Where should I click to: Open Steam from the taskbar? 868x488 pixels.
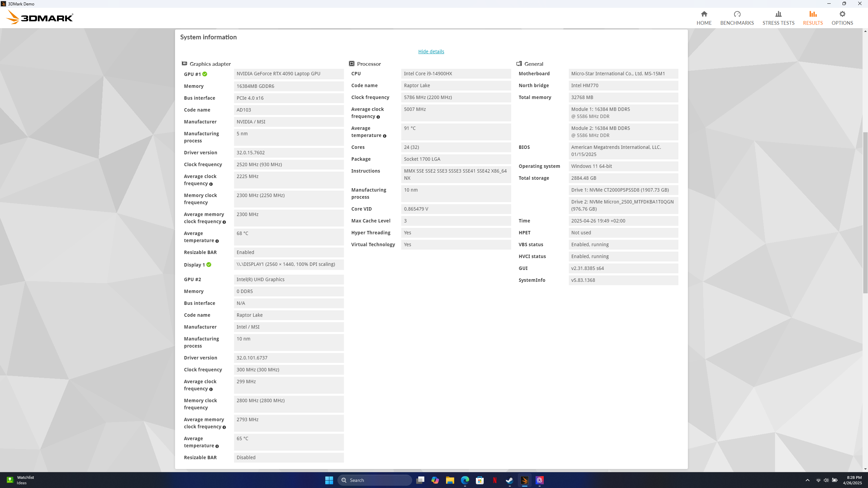click(x=509, y=480)
